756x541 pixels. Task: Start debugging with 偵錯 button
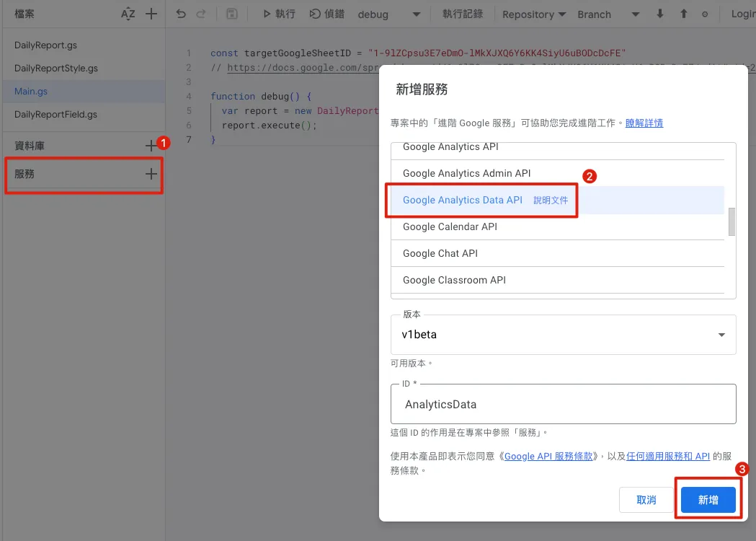pyautogui.click(x=326, y=14)
